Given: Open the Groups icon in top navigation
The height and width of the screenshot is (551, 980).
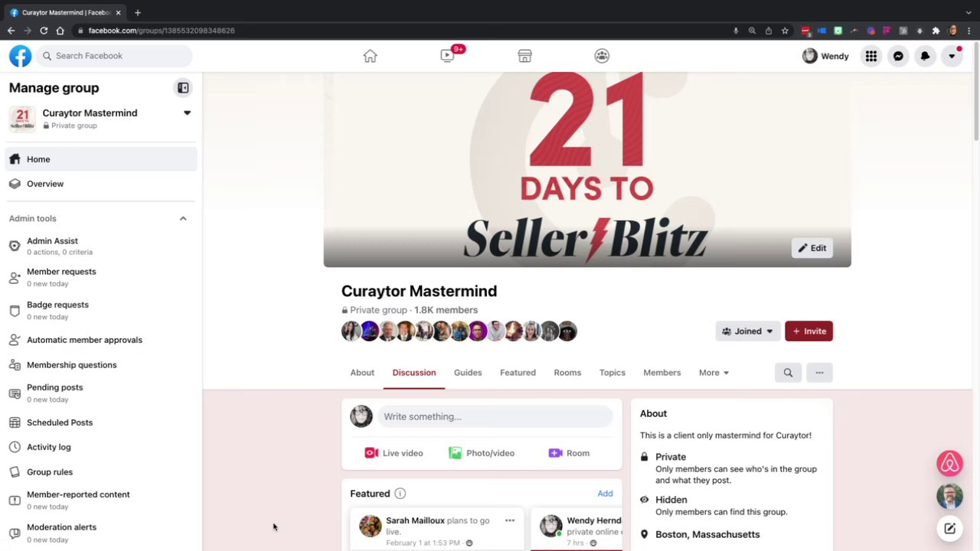Looking at the screenshot, I should click(602, 56).
